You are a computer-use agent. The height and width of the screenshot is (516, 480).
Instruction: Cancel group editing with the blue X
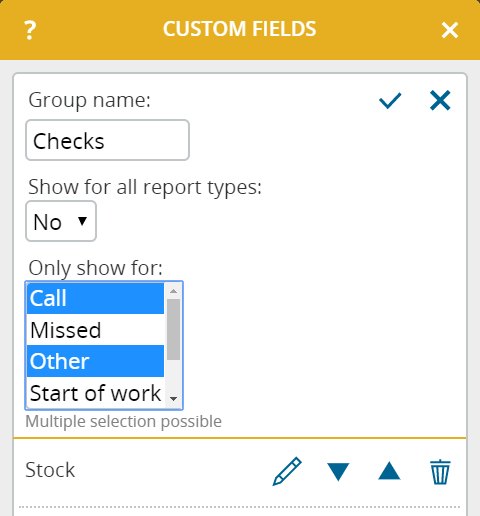click(x=440, y=100)
